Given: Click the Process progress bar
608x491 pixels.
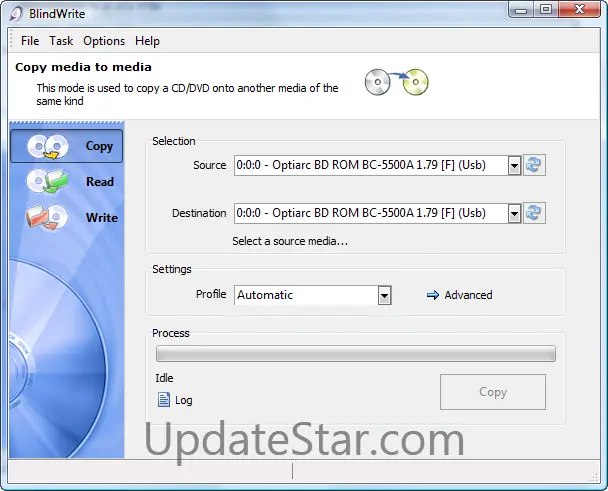Looking at the screenshot, I should 356,354.
